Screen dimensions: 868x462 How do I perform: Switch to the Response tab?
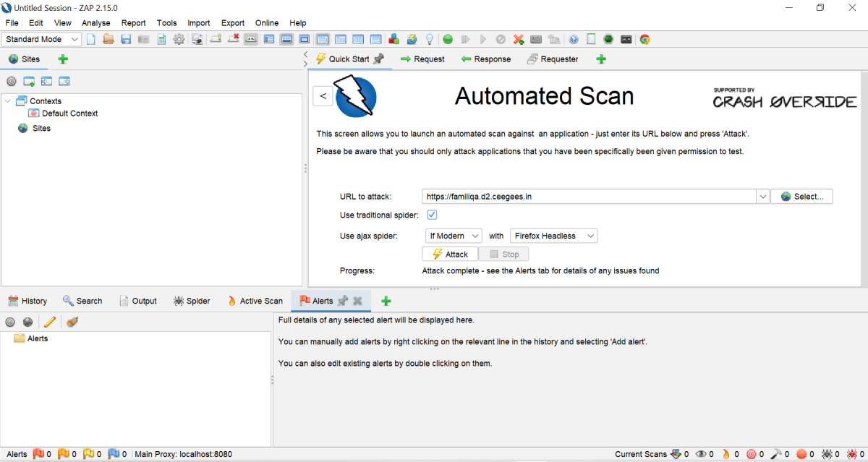click(485, 59)
